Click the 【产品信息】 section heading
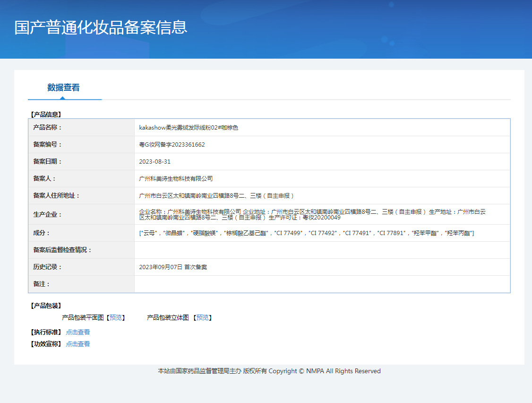Image resolution: width=532 pixels, height=403 pixels. point(46,114)
